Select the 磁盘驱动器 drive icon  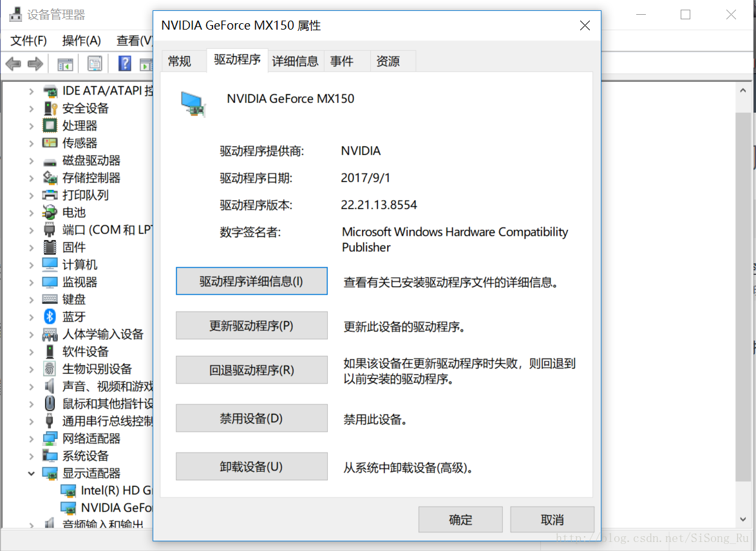pyautogui.click(x=50, y=162)
